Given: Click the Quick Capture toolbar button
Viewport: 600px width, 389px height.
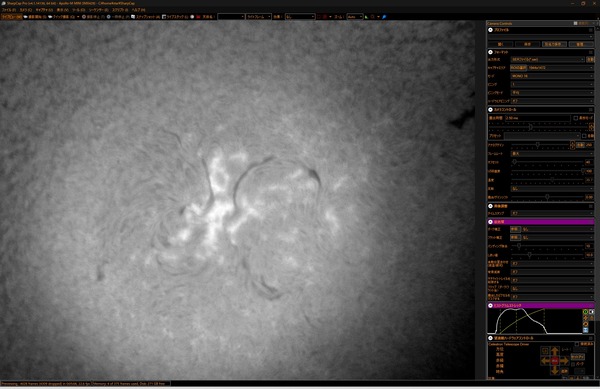Looking at the screenshot, I should coord(62,17).
